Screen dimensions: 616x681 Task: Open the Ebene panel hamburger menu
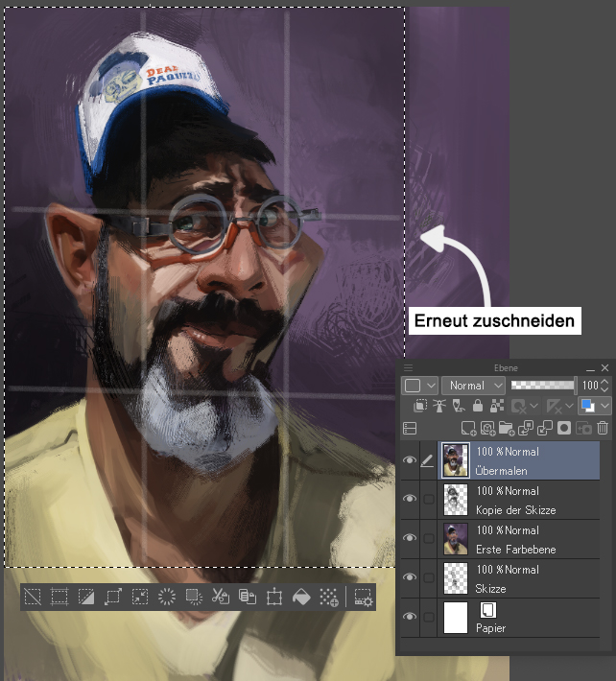click(x=408, y=367)
